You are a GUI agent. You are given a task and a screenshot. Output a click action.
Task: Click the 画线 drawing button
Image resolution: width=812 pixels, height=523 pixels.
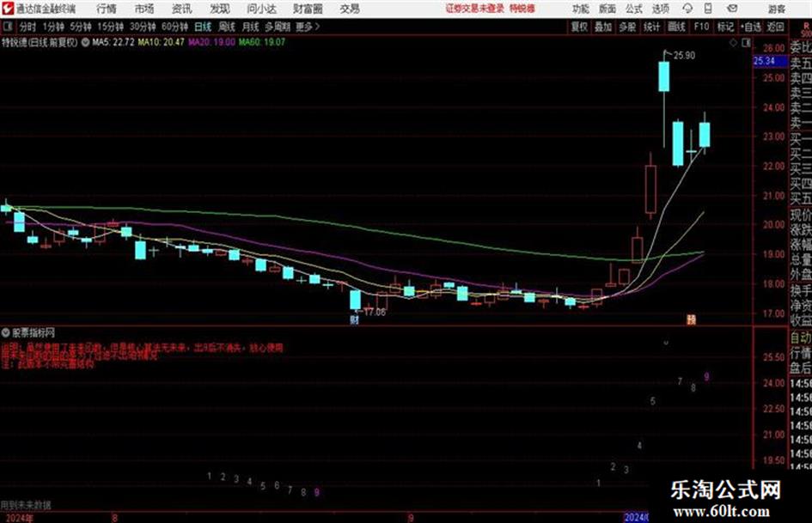point(676,27)
